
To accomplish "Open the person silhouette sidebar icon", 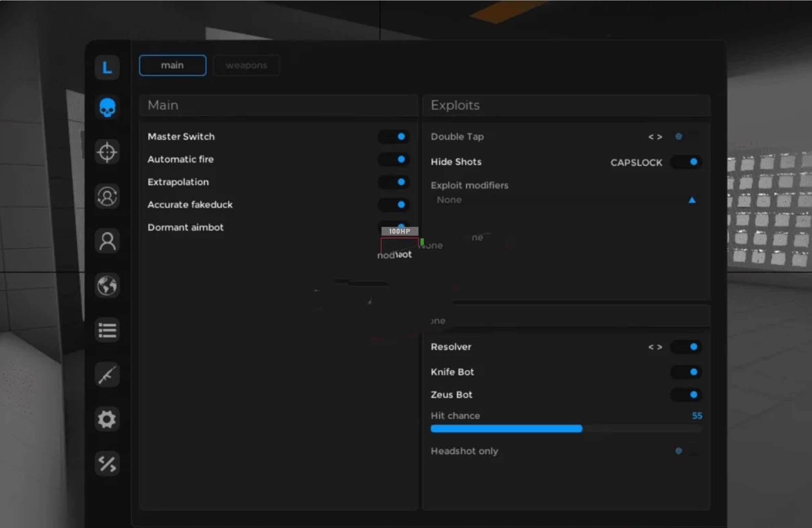I will pos(107,241).
